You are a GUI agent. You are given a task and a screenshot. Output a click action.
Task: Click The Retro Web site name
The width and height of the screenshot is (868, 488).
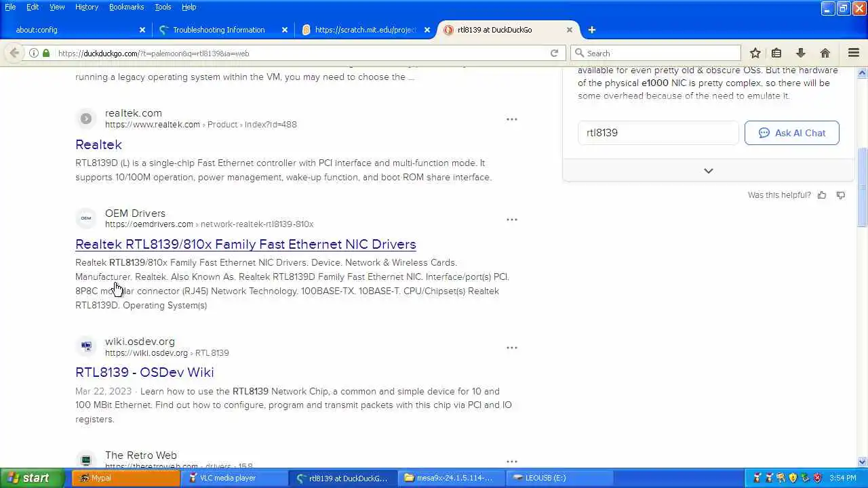coord(141,455)
